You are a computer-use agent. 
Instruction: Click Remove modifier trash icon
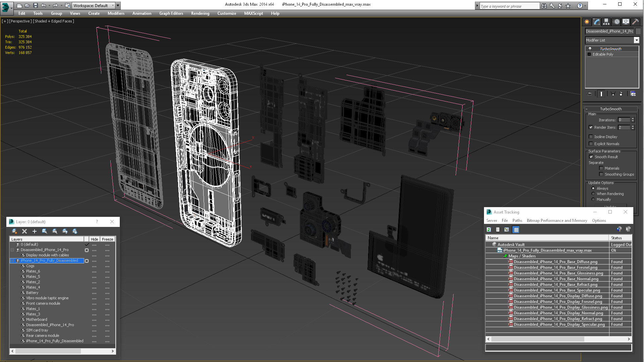[x=621, y=94]
